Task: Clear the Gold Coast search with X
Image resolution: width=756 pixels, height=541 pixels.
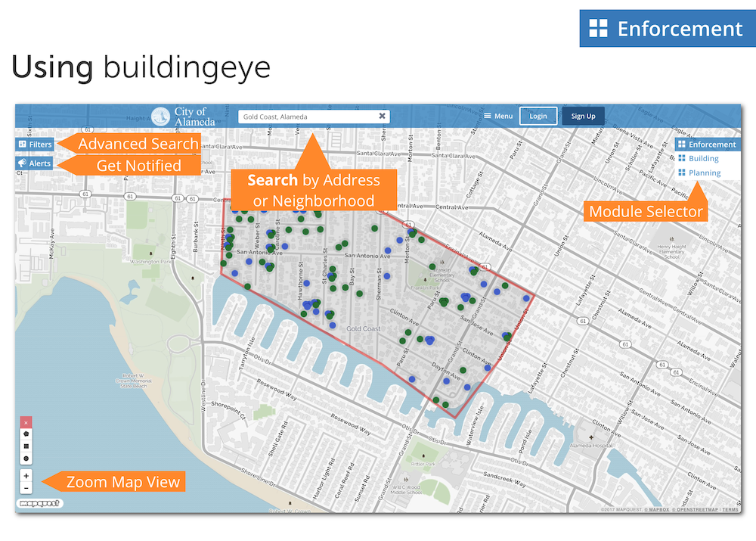Action: point(382,116)
